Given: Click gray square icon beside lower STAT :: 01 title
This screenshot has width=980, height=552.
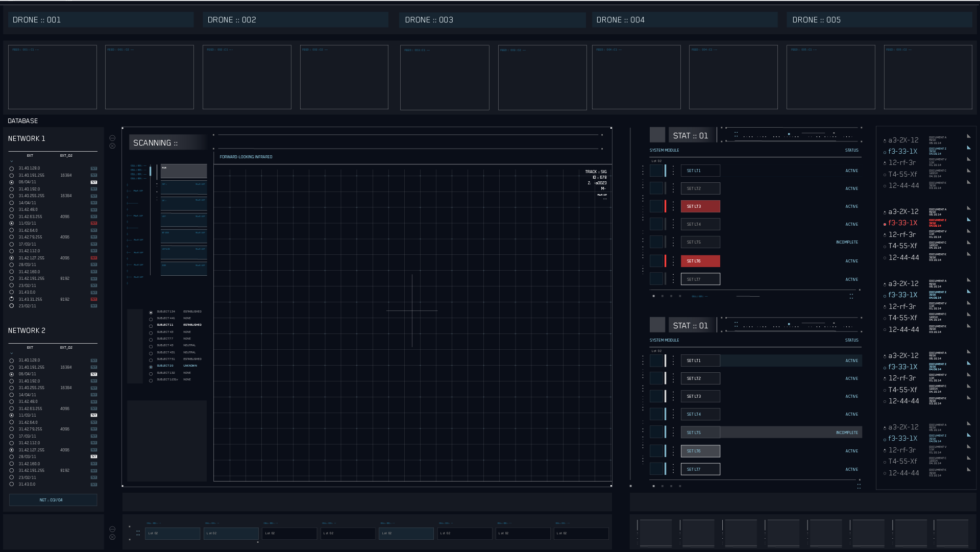Looking at the screenshot, I should tap(657, 325).
